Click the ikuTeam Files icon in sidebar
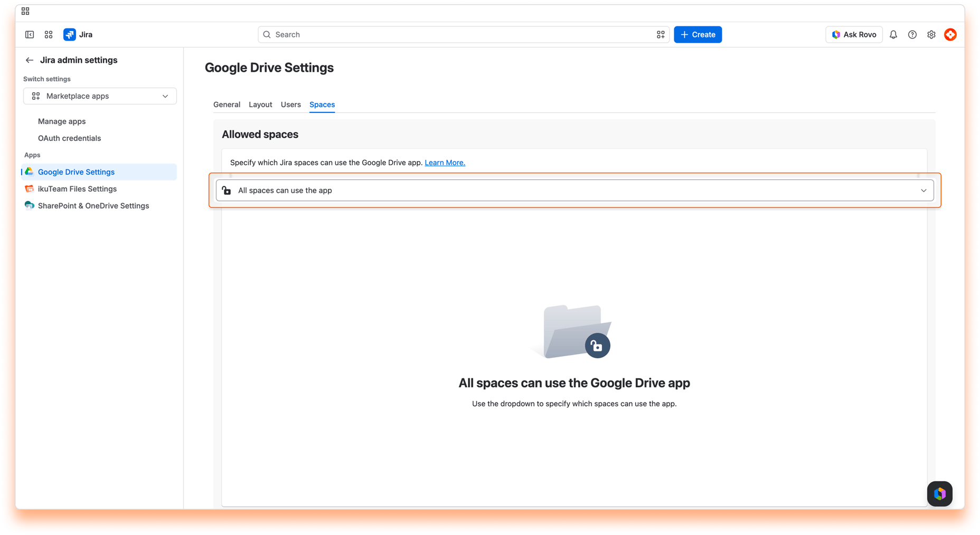980x535 pixels. 30,189
